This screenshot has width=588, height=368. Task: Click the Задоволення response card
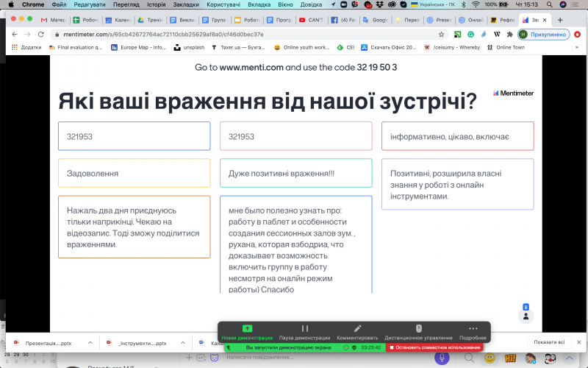click(135, 173)
